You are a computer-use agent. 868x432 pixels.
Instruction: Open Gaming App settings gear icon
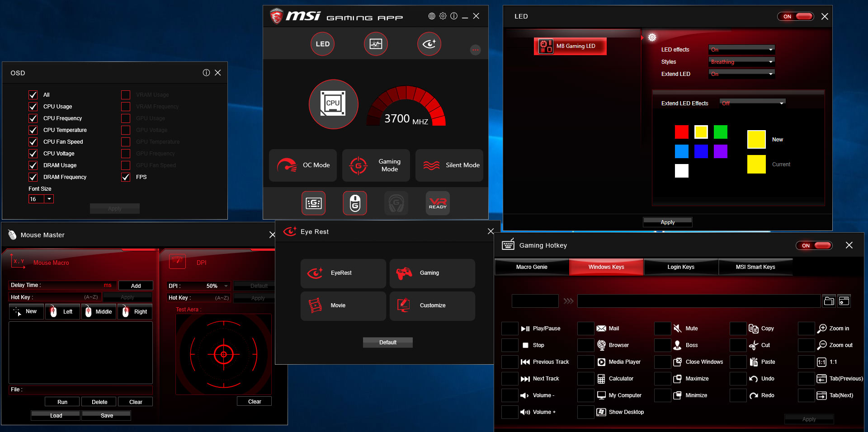pyautogui.click(x=443, y=16)
